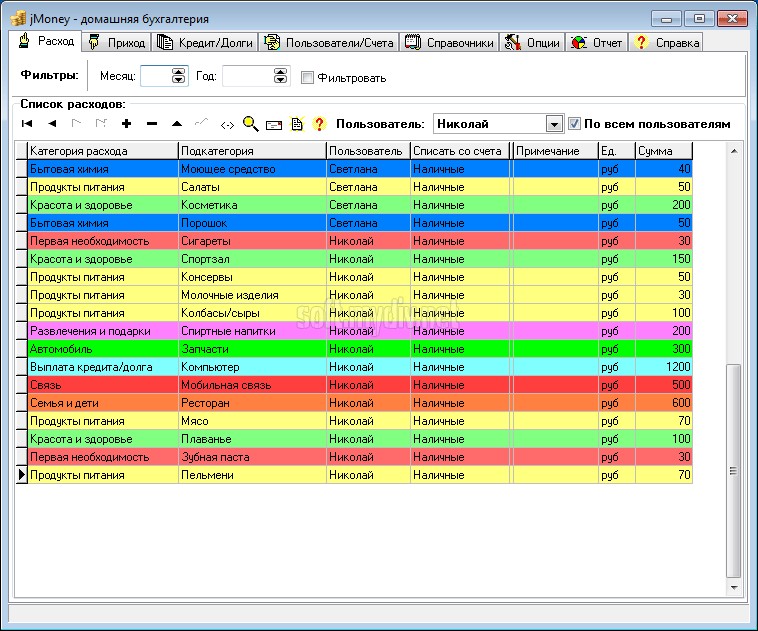Click the Списать со счета column header

point(460,151)
